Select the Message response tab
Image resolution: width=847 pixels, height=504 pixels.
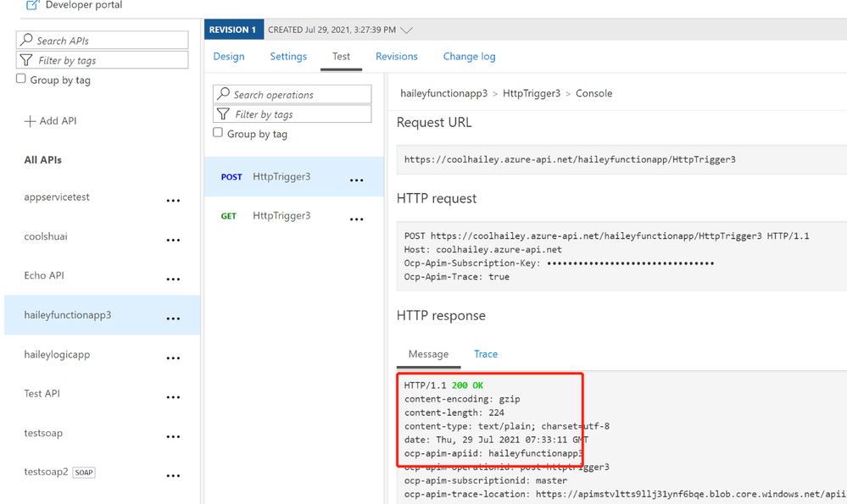pyautogui.click(x=428, y=354)
